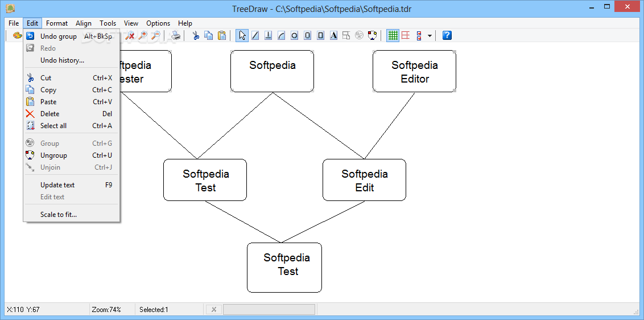The width and height of the screenshot is (644, 320).
Task: Select the square rectangle shape tool
Action: pos(320,36)
